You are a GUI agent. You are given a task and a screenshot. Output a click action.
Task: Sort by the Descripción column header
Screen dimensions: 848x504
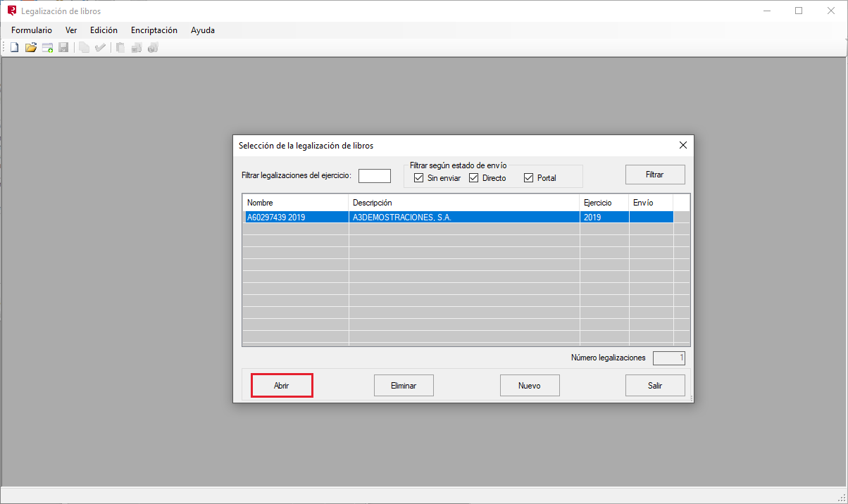click(464, 203)
